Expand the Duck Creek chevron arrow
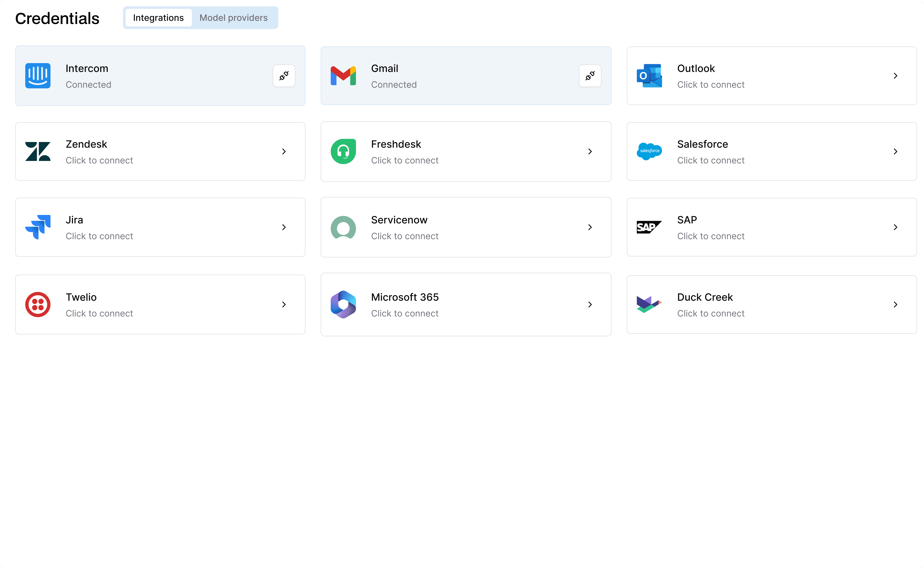 895,304
